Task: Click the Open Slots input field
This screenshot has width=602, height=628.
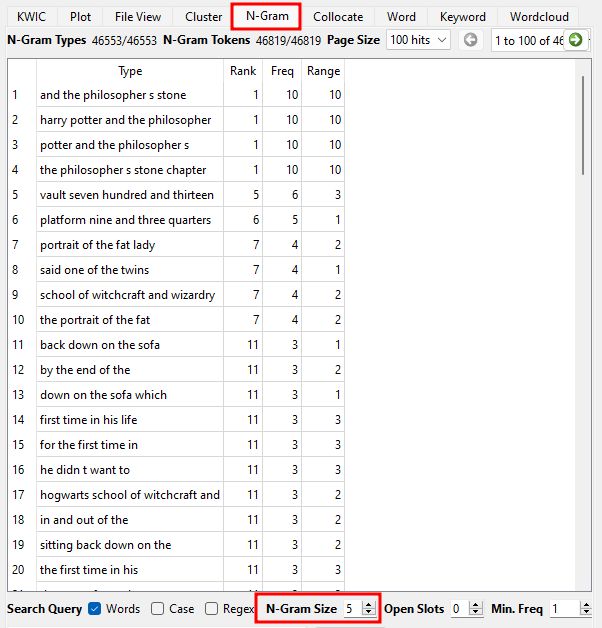Action: click(x=460, y=609)
